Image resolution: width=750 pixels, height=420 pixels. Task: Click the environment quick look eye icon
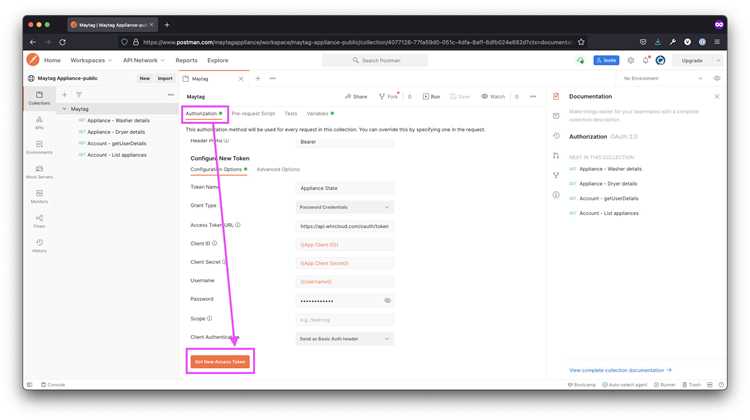[x=717, y=78]
